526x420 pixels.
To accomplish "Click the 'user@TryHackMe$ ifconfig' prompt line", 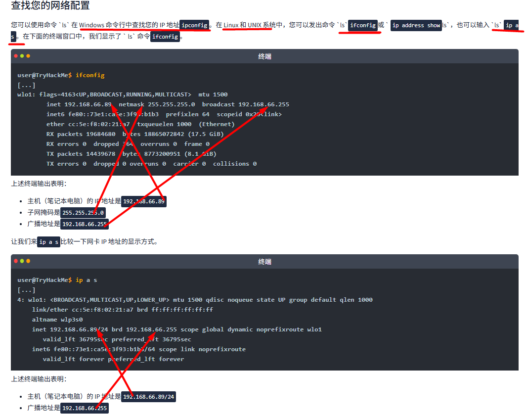I will tap(61, 75).
